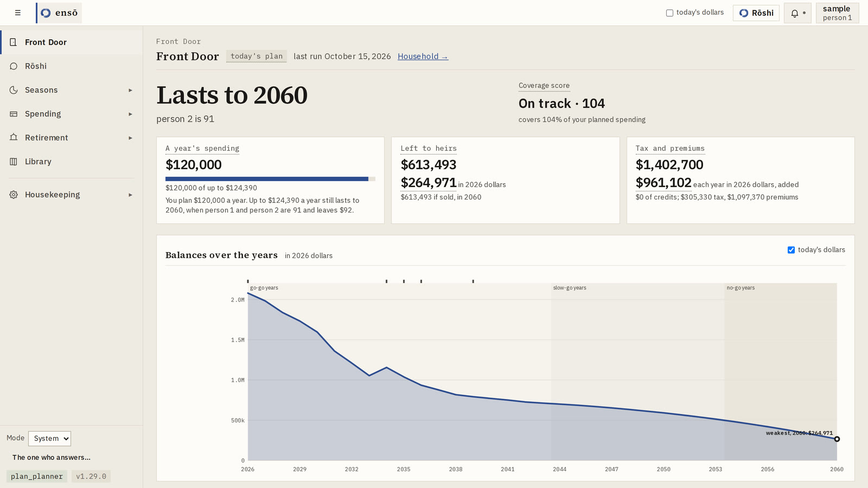Click the Front Door breadcrumb text

tap(178, 41)
